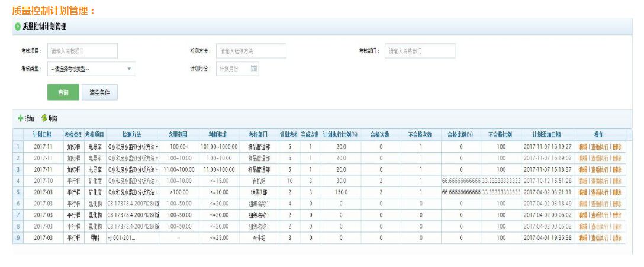Image resolution: width=644 pixels, height=267 pixels.
Task: Click 编辑 link in row 1
Action: (x=582, y=146)
